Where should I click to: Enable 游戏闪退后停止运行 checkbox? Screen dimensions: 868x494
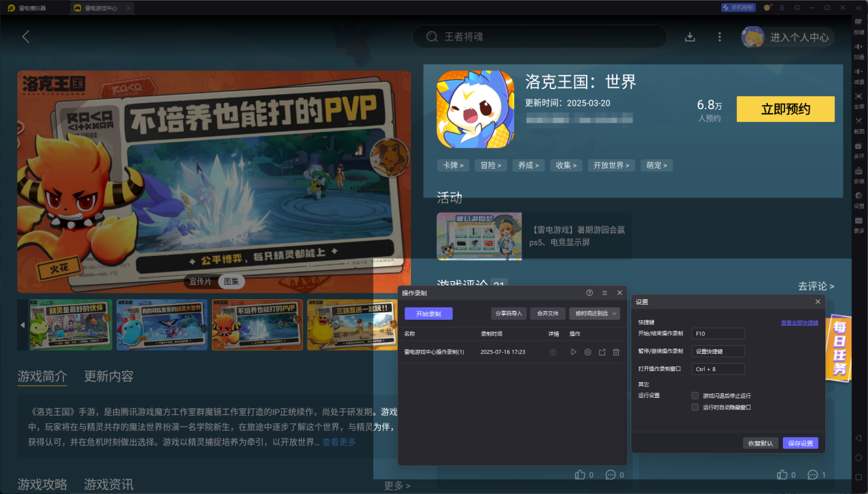(695, 396)
